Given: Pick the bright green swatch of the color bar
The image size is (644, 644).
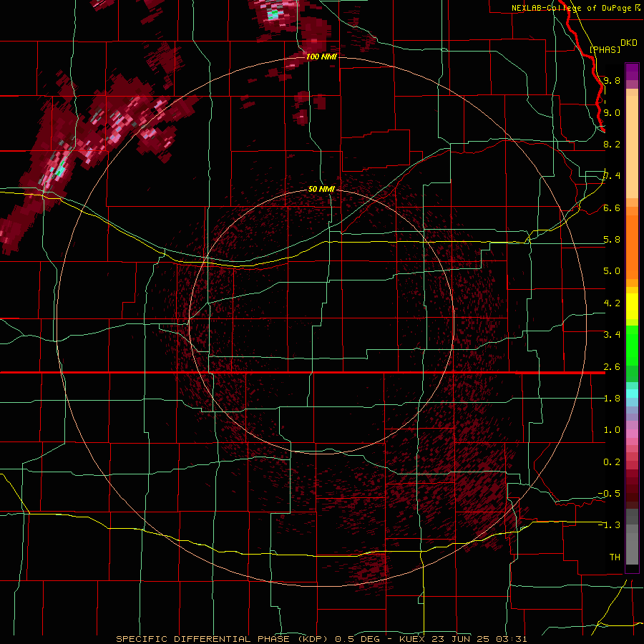Looking at the screenshot, I should click(x=632, y=346).
